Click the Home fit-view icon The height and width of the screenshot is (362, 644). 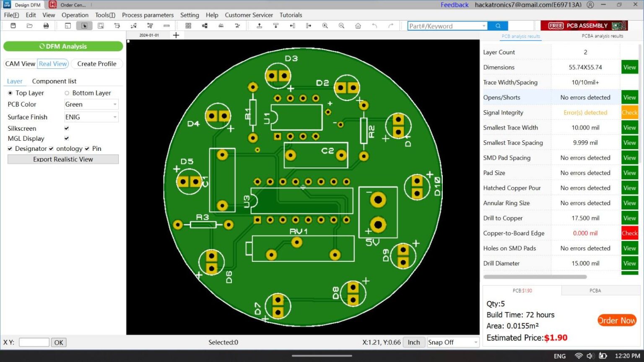pyautogui.click(x=358, y=26)
